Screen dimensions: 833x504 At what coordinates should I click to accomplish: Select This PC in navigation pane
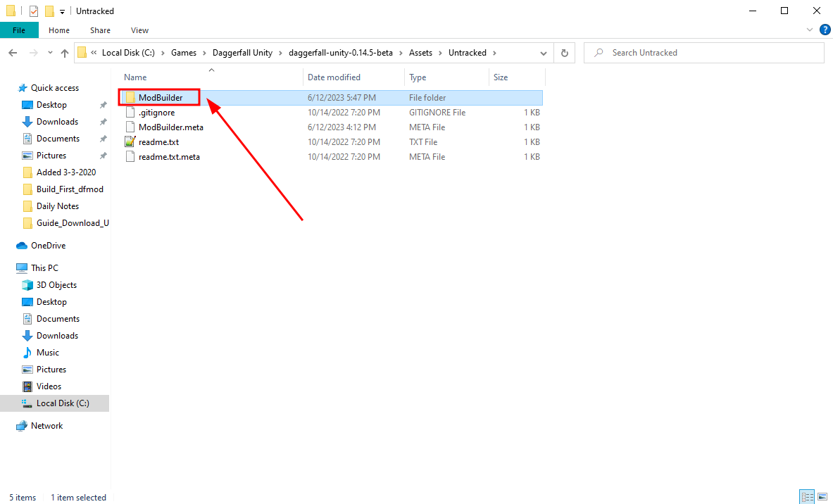44,268
